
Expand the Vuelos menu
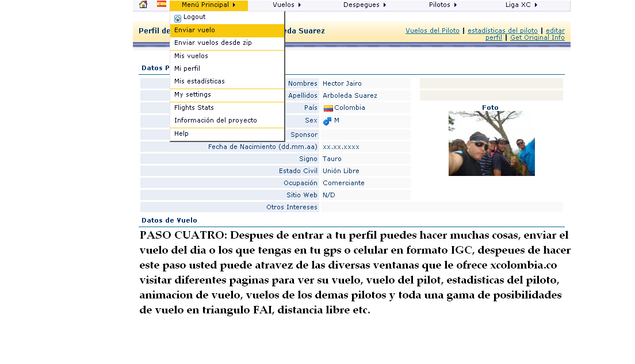(286, 5)
